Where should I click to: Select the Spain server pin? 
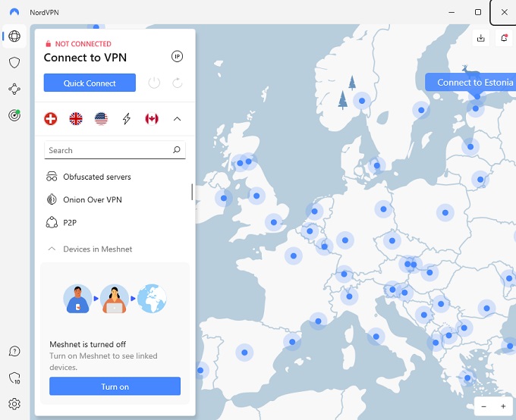coord(244,353)
